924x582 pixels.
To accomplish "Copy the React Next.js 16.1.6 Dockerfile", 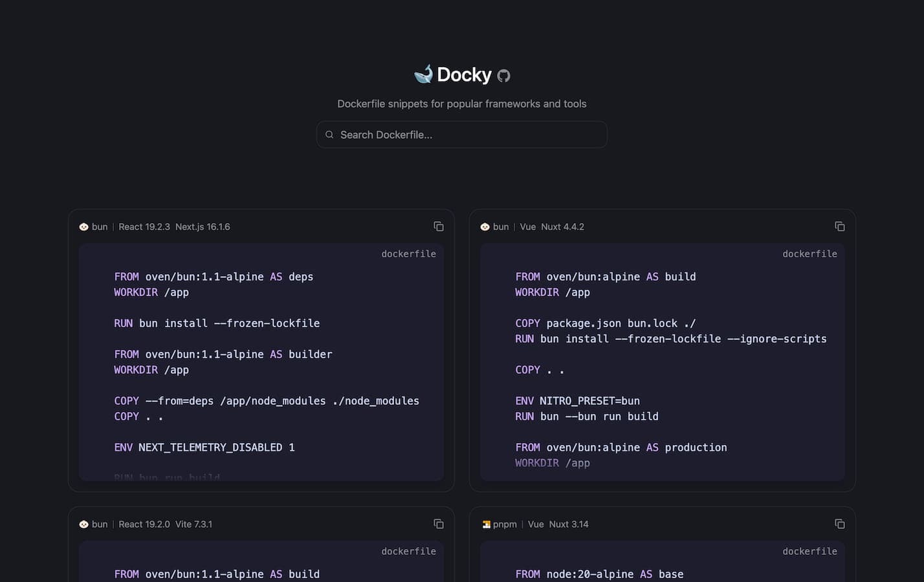I will pyautogui.click(x=439, y=226).
